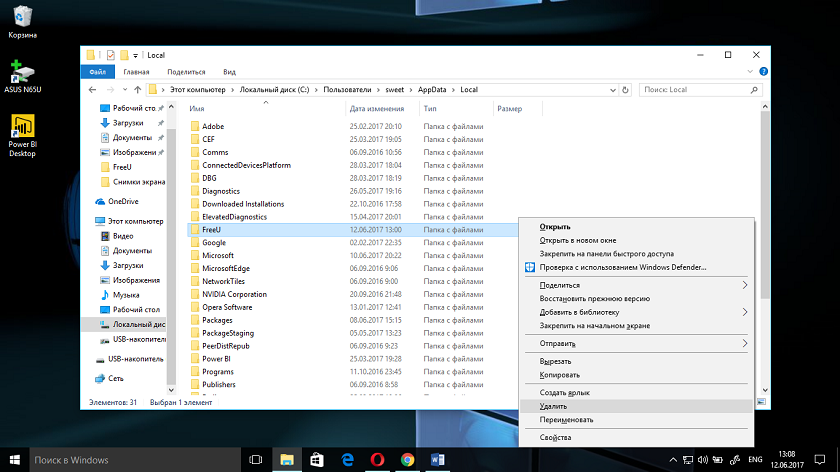
Task: Open the volume tray icon
Action: (x=702, y=460)
